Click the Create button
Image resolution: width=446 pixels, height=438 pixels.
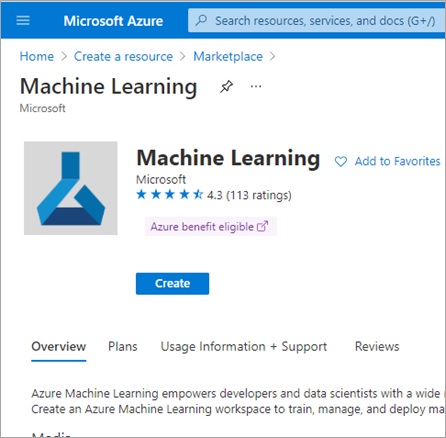coord(172,284)
